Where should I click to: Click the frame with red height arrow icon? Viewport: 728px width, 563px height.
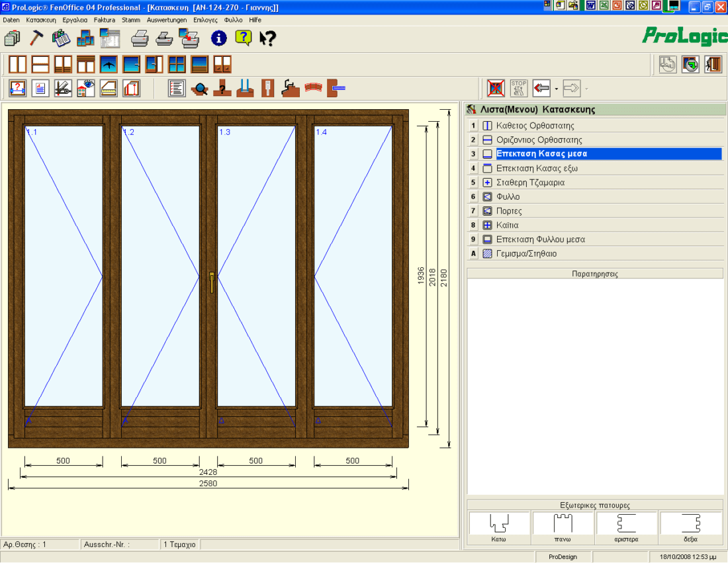click(132, 88)
